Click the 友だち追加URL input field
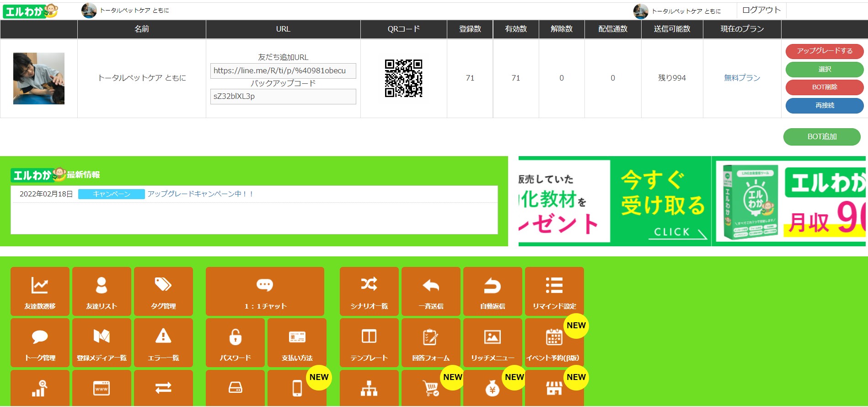The width and height of the screenshot is (868, 407). click(x=283, y=71)
